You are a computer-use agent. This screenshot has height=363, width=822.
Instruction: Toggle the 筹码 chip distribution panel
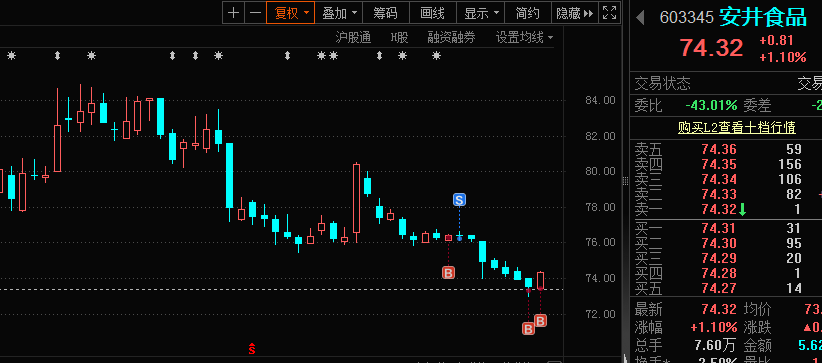385,13
